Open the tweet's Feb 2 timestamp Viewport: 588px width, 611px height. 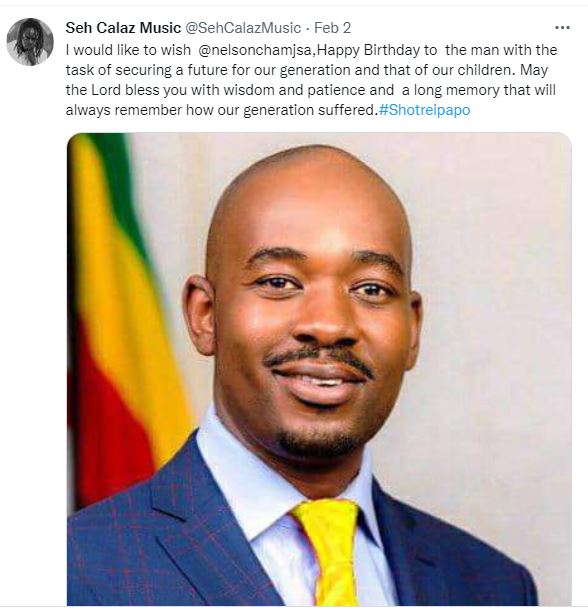click(x=332, y=28)
